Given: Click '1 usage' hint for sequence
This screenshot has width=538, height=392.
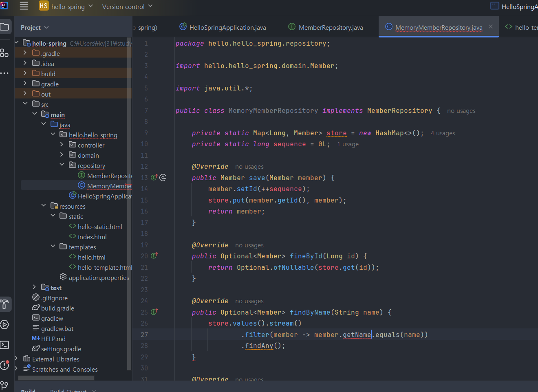Looking at the screenshot, I should tap(348, 144).
